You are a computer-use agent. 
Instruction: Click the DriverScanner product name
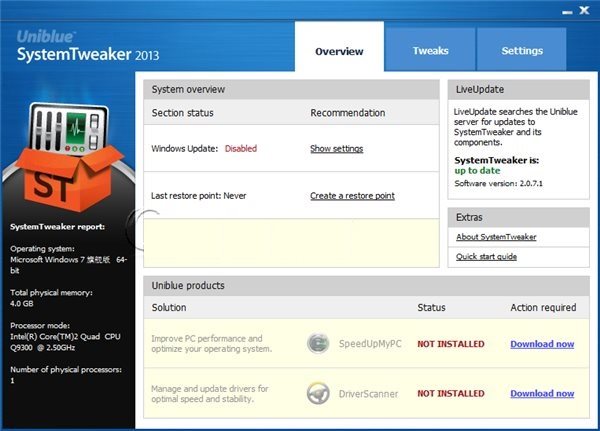point(368,393)
